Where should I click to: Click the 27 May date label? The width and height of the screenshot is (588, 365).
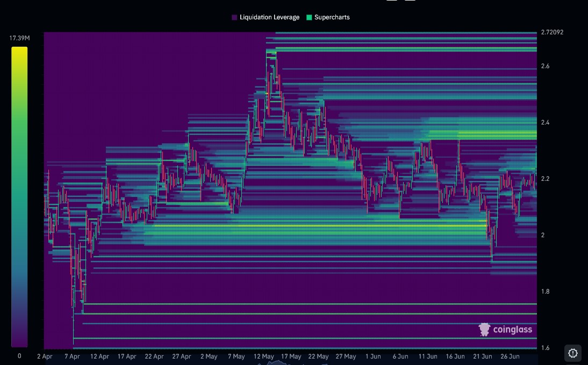(346, 356)
